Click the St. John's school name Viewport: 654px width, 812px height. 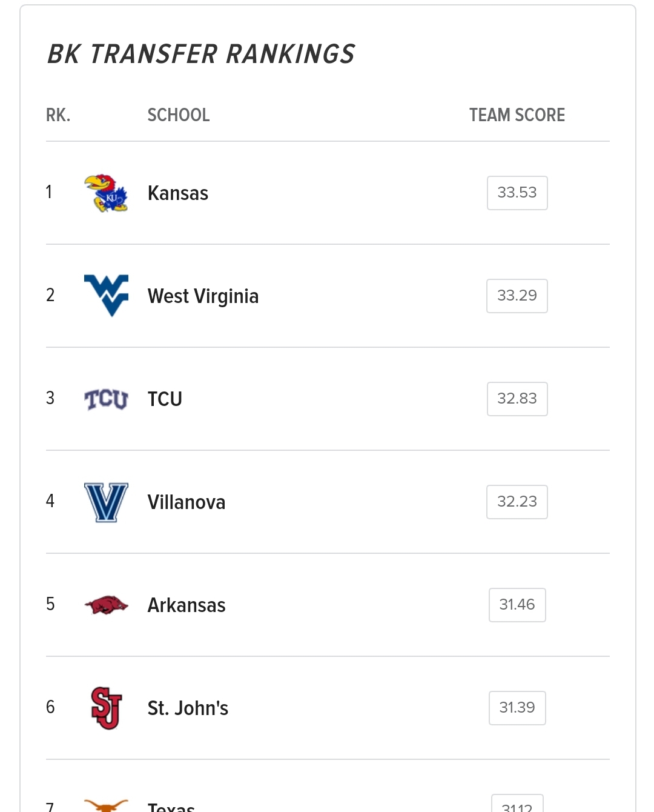[x=188, y=708]
